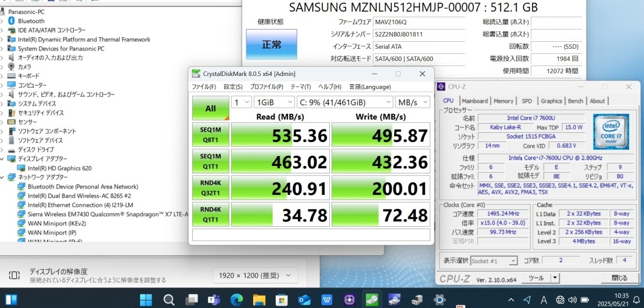
Task: Open the Windows Start menu
Action: (145, 299)
